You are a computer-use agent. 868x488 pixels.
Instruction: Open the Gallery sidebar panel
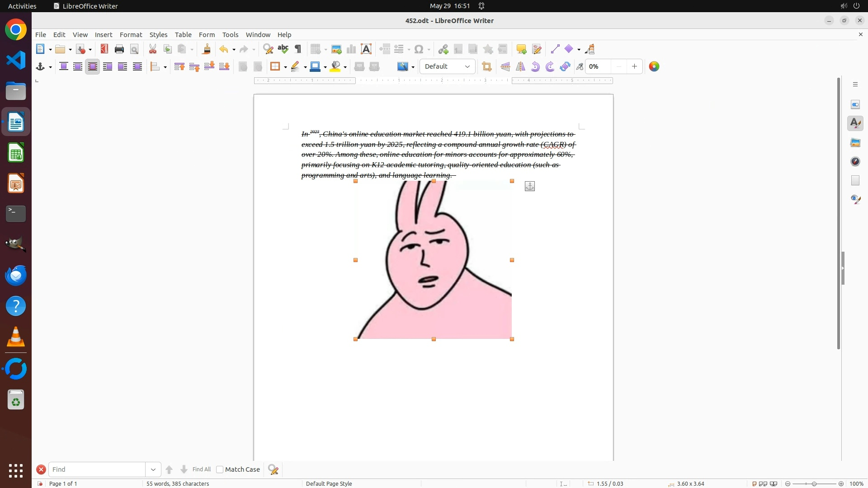coord(855,143)
